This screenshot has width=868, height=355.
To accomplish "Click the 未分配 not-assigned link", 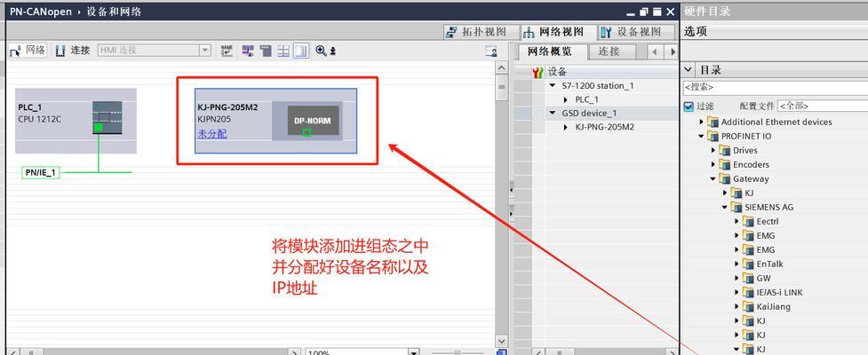I will (212, 134).
